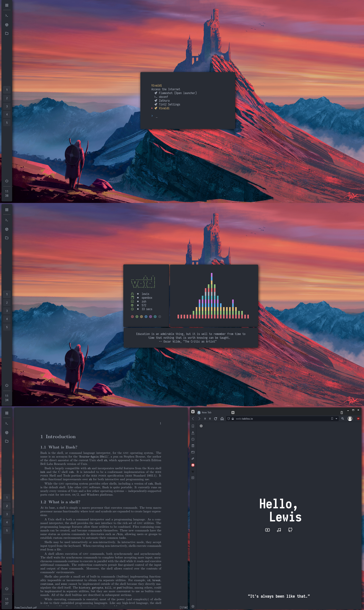Open browser launcher on panel showing 11 38
The width and height of the screenshot is (364, 610).
(7, 25)
